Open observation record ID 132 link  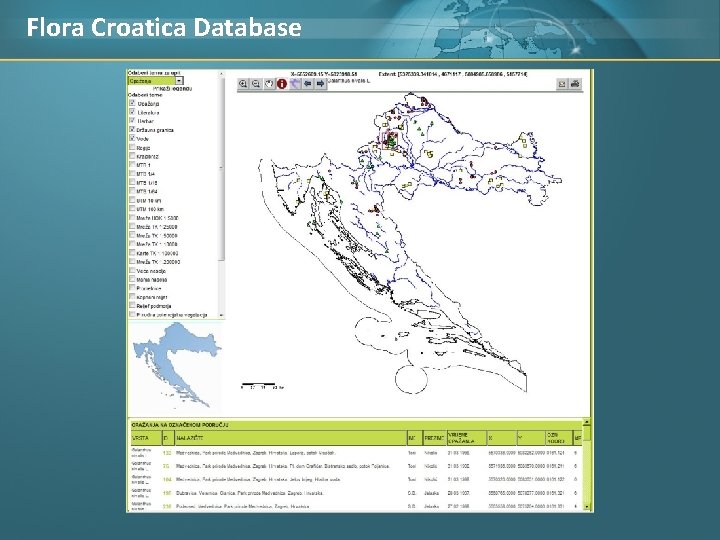(167, 453)
